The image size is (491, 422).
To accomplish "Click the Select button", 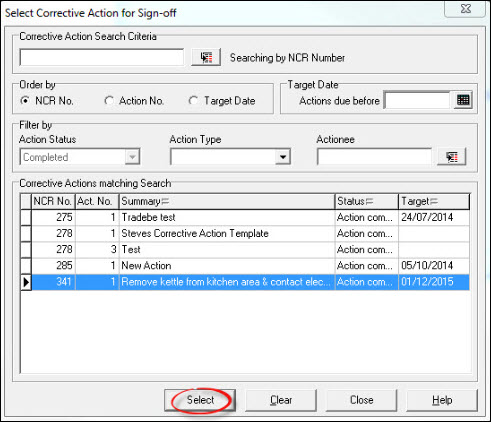I will pos(200,400).
